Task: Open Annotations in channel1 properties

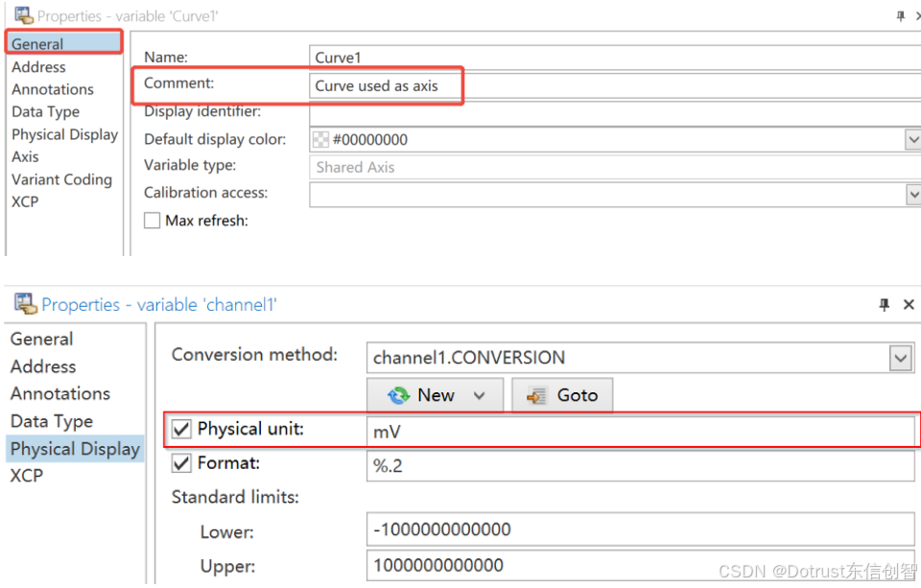Action: point(60,393)
